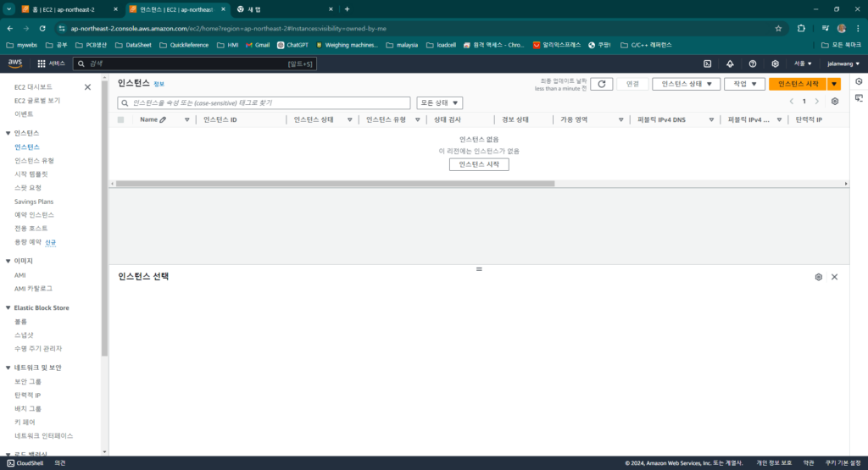Select the 서울 region menu
Viewport: 868px width, 470px height.
(803, 64)
